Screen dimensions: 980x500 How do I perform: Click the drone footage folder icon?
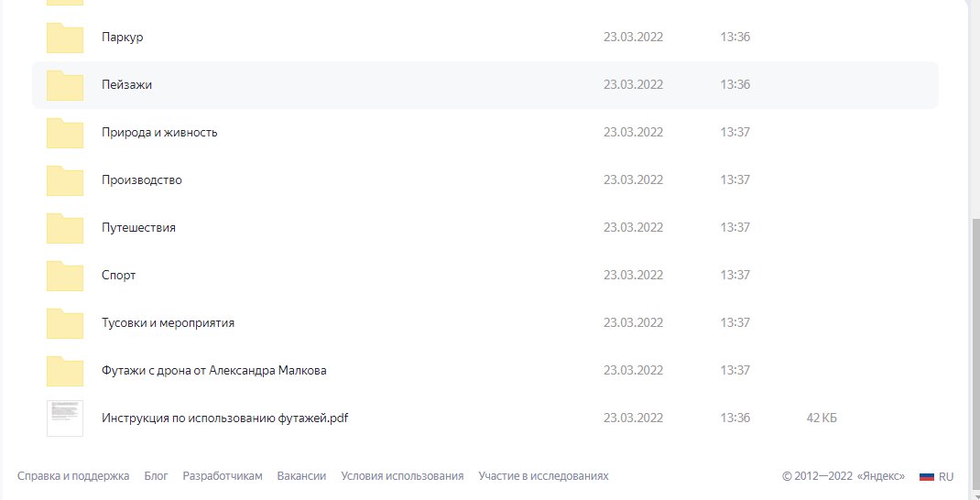click(x=65, y=371)
